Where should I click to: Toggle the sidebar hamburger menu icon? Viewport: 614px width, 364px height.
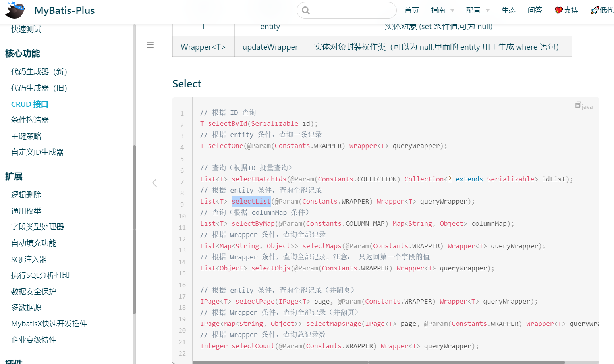150,45
